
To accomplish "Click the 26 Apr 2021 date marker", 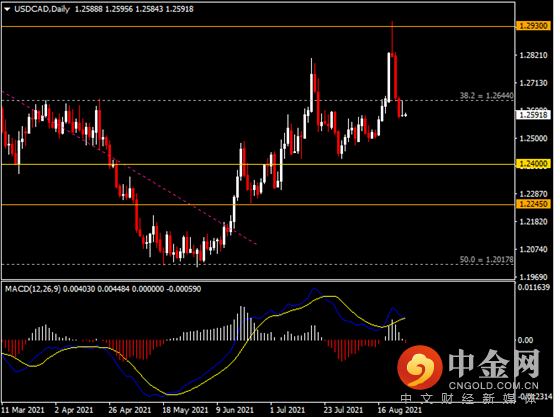I will tap(130, 410).
